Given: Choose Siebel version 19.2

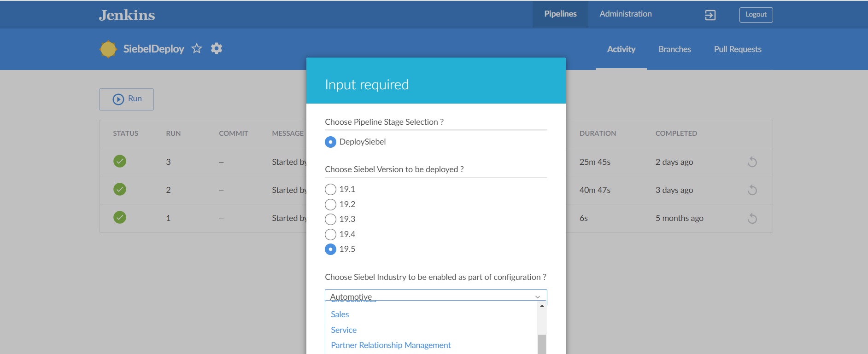Looking at the screenshot, I should click(330, 204).
